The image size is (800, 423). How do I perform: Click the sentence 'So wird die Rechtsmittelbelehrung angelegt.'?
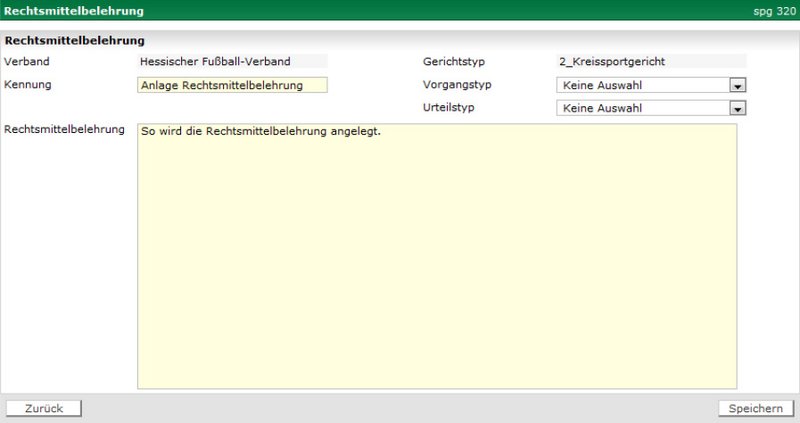262,132
